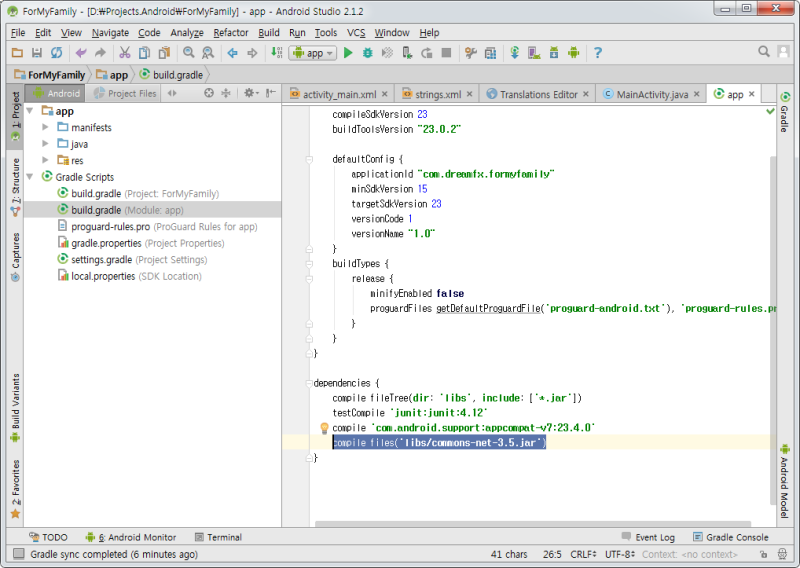Click the yellow lightbulb intention icon

tap(324, 428)
